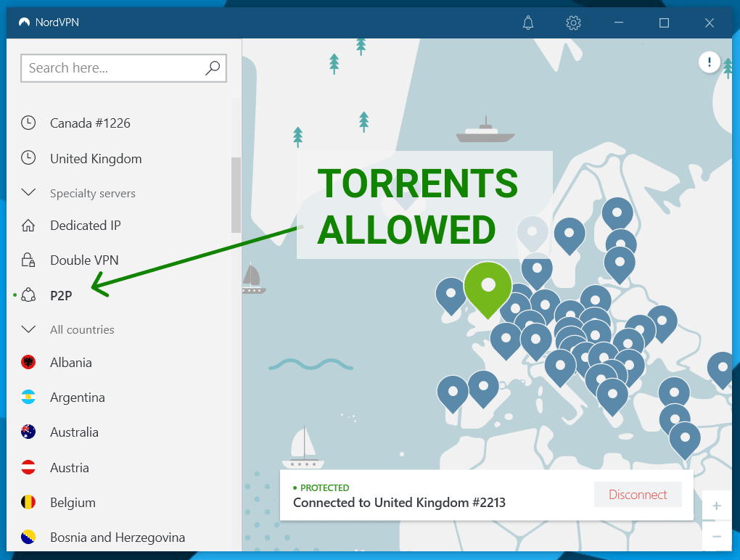Click the search magnifier icon
This screenshot has height=560, width=740.
point(213,68)
